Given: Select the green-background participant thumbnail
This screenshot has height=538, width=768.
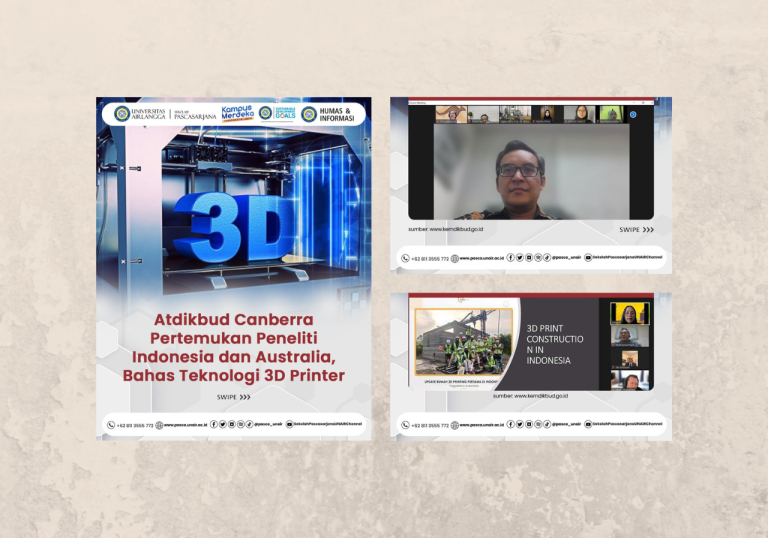Looking at the screenshot, I should point(612,114).
